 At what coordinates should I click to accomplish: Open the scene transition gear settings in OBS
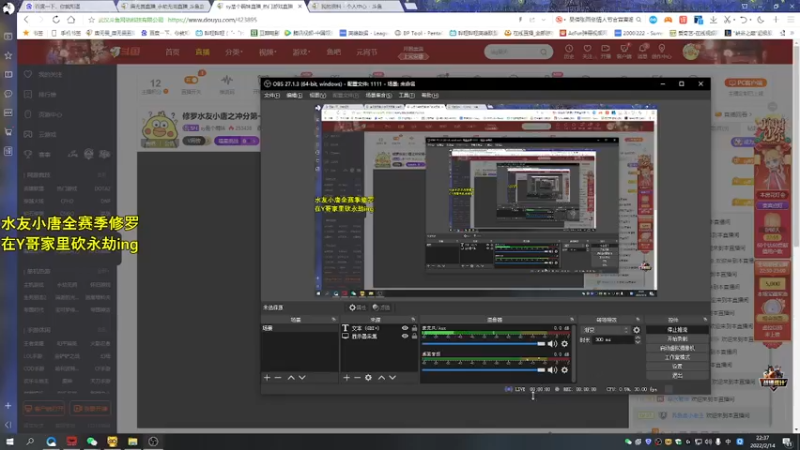[637, 330]
